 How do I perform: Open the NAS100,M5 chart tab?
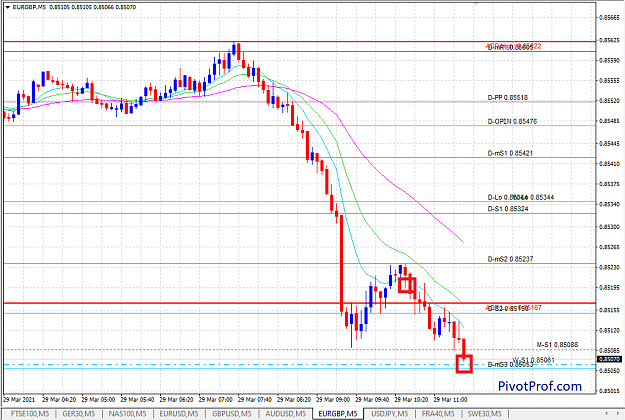[127, 414]
